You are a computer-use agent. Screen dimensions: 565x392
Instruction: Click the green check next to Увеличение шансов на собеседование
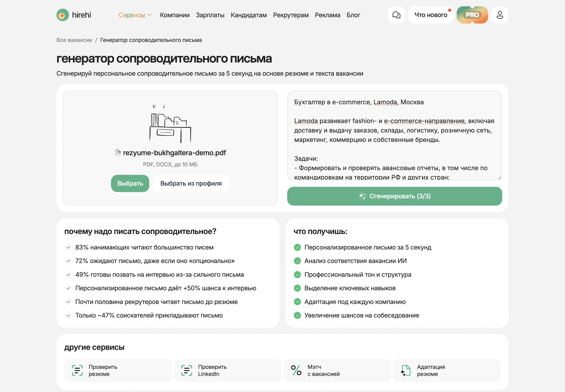click(x=297, y=315)
